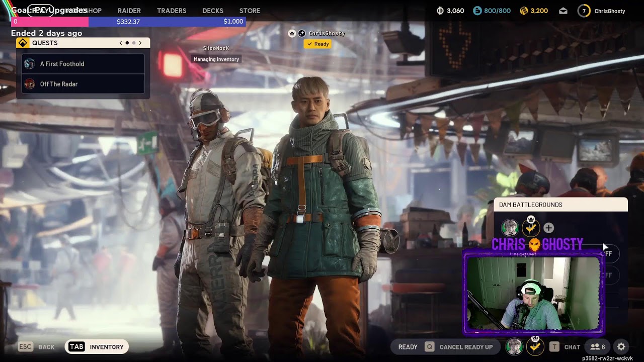
Task: Click the Q key icon
Action: coord(429,347)
